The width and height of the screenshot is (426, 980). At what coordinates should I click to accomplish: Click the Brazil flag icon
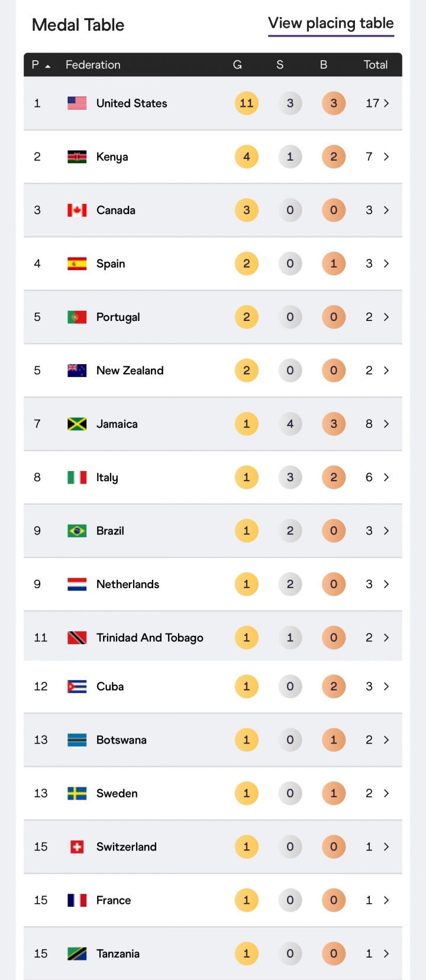point(77,531)
